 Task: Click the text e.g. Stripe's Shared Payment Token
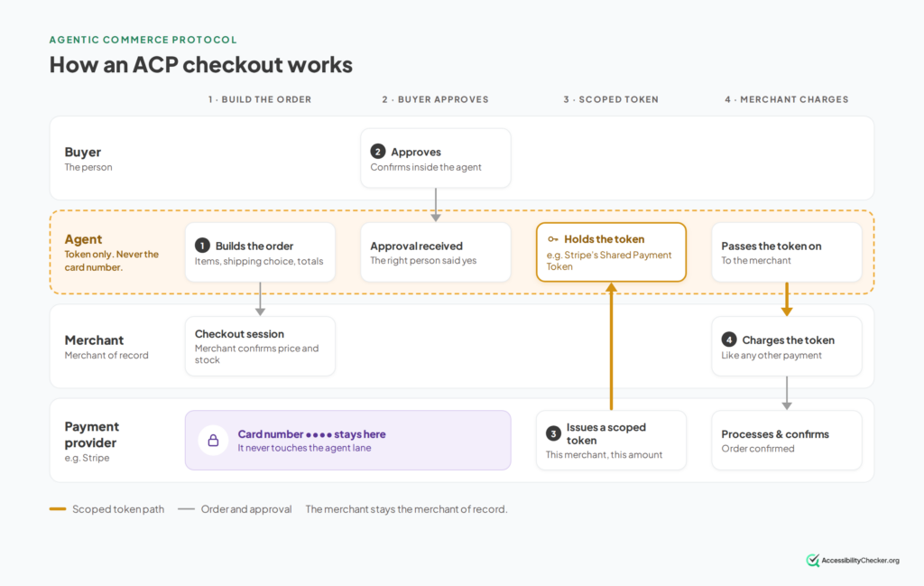tap(609, 261)
